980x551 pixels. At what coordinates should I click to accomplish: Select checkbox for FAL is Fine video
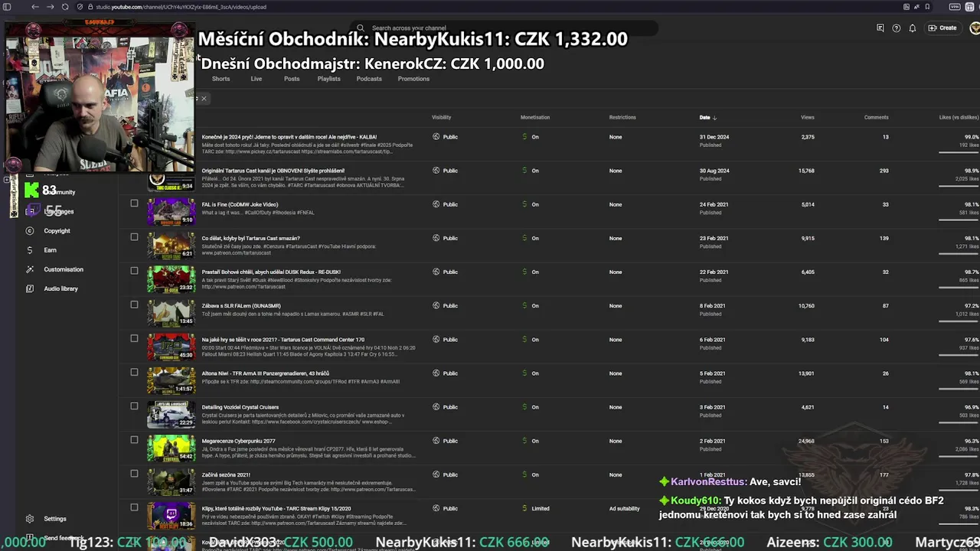click(134, 203)
